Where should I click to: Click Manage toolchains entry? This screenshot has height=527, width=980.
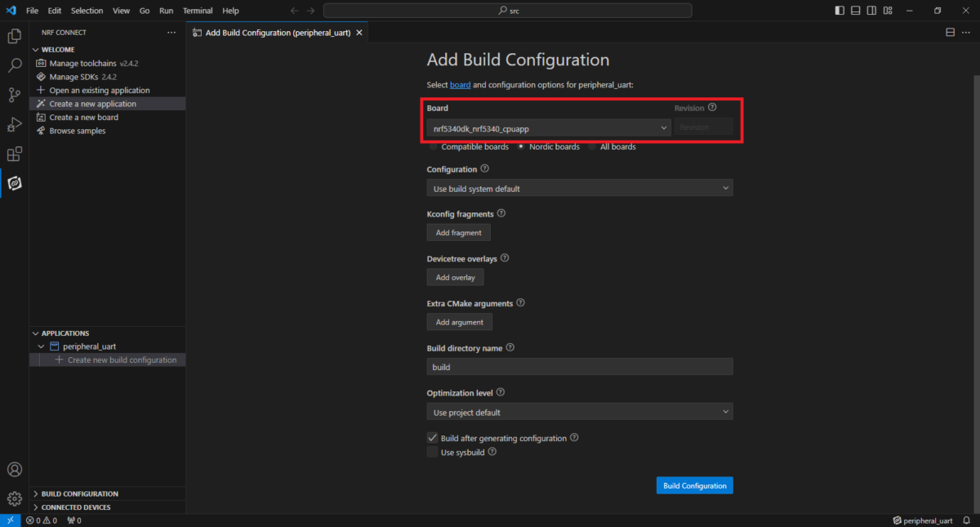coord(107,63)
